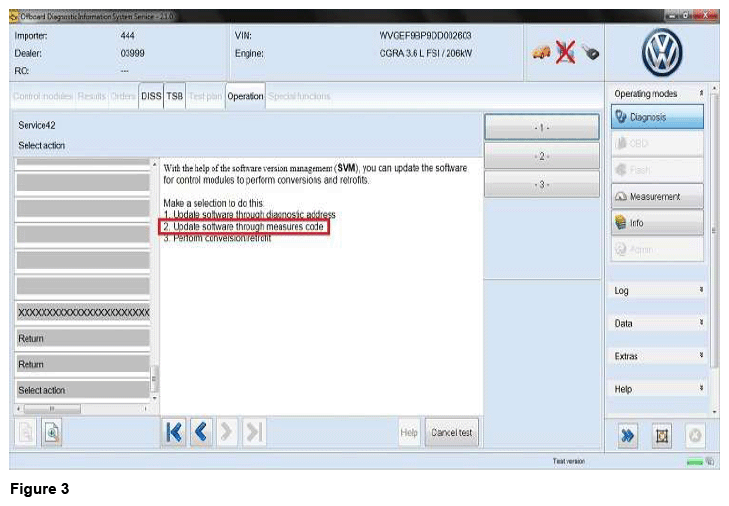Click the greyed Help button near Cancel test
The image size is (729, 506).
click(409, 433)
